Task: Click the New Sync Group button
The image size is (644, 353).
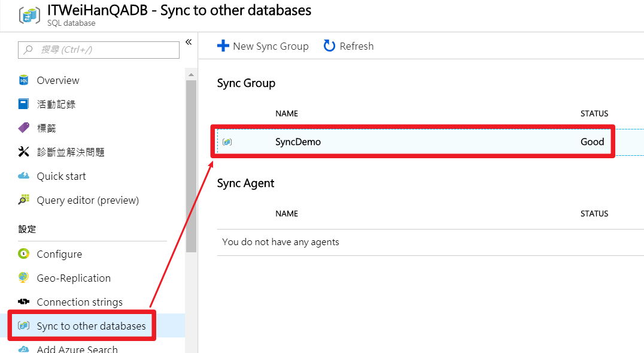Action: pyautogui.click(x=263, y=46)
